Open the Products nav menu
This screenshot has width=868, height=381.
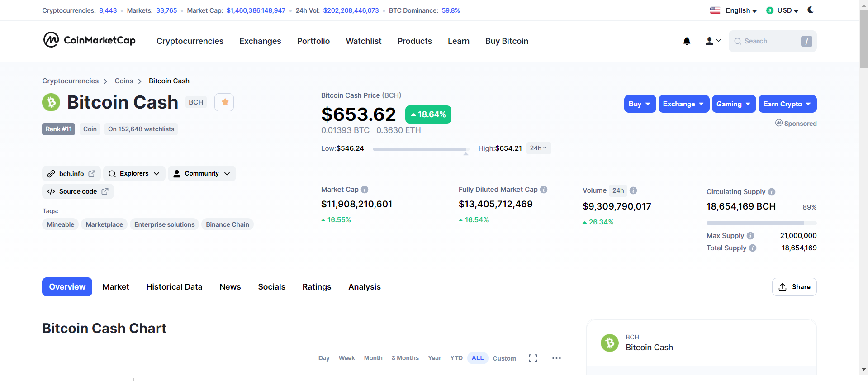tap(415, 41)
